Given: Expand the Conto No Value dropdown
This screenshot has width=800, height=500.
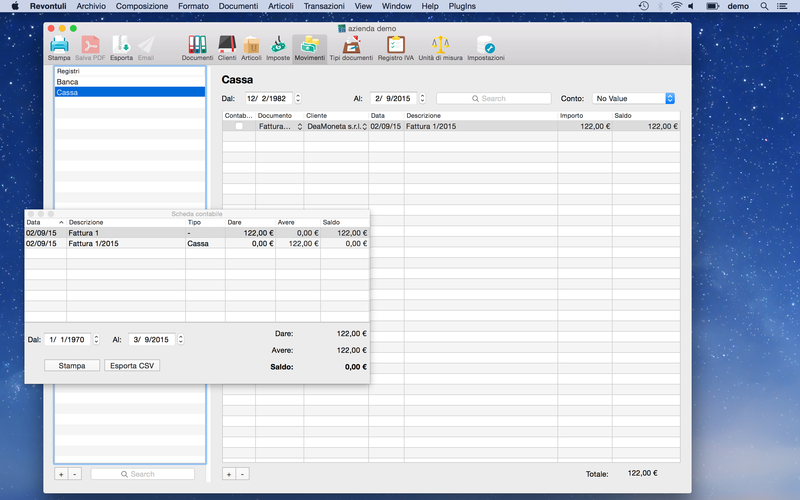Looking at the screenshot, I should tap(634, 98).
